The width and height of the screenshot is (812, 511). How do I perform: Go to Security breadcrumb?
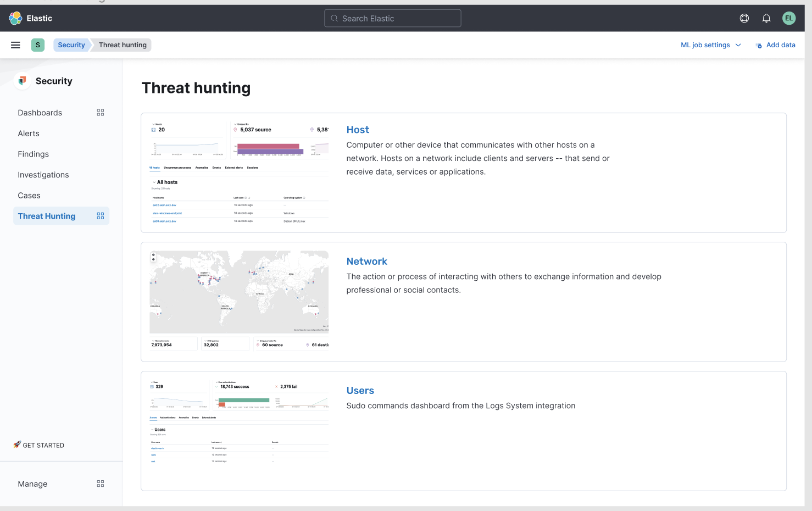pyautogui.click(x=71, y=45)
